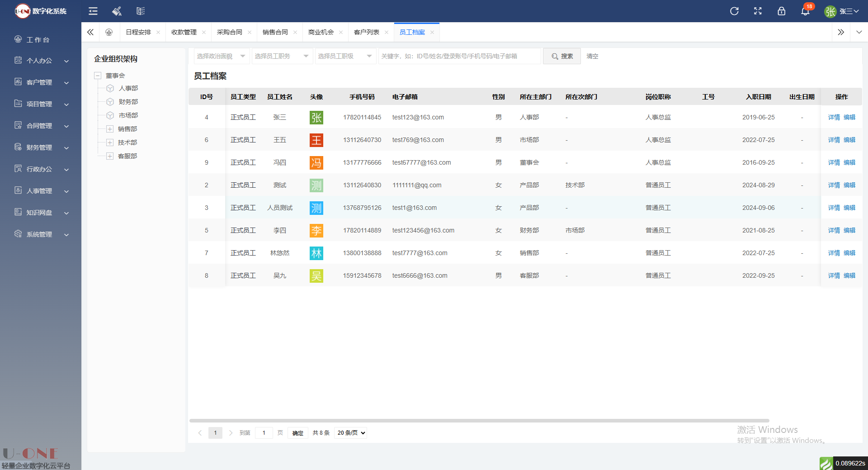Click 冯四's orange avatar thumbnail

(316, 163)
